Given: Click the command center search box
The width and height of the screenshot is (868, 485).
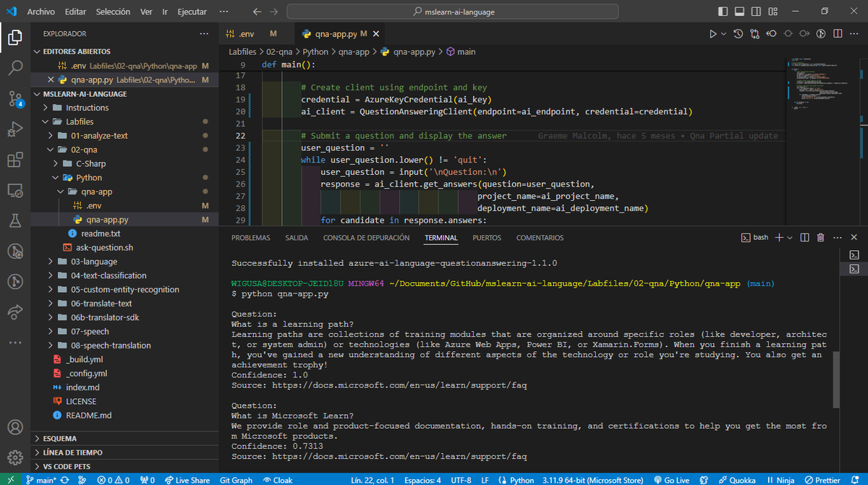Looking at the screenshot, I should coord(453,12).
